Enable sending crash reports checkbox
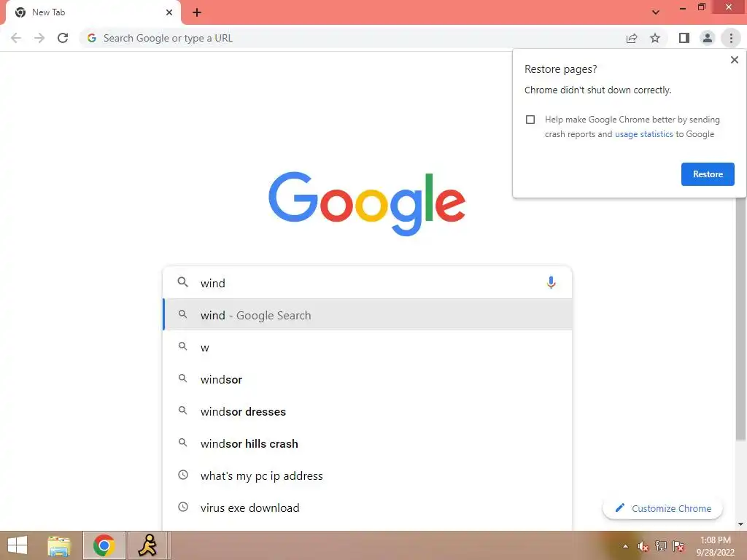Image resolution: width=747 pixels, height=560 pixels. coord(530,120)
